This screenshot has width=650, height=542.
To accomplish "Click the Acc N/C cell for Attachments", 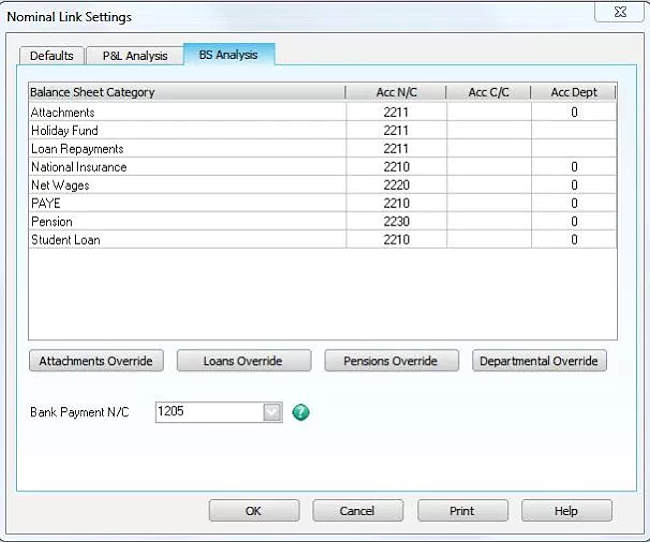I will [x=396, y=112].
